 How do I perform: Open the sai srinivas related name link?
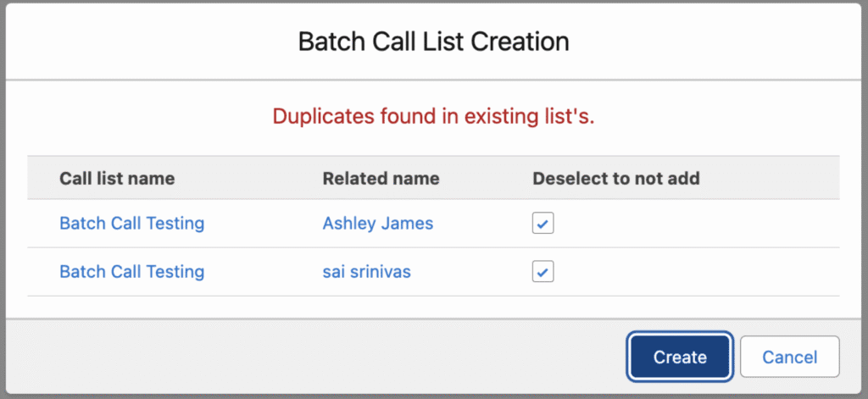coord(367,272)
